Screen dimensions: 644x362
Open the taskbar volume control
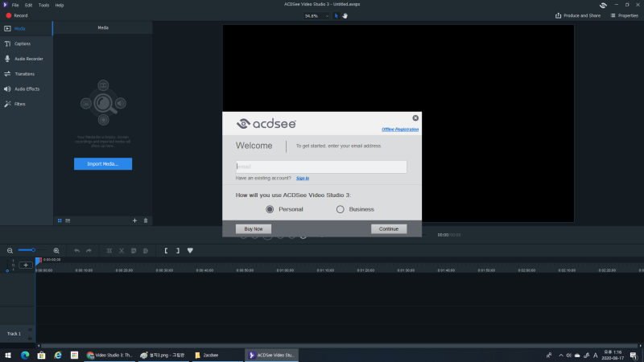click(x=569, y=355)
